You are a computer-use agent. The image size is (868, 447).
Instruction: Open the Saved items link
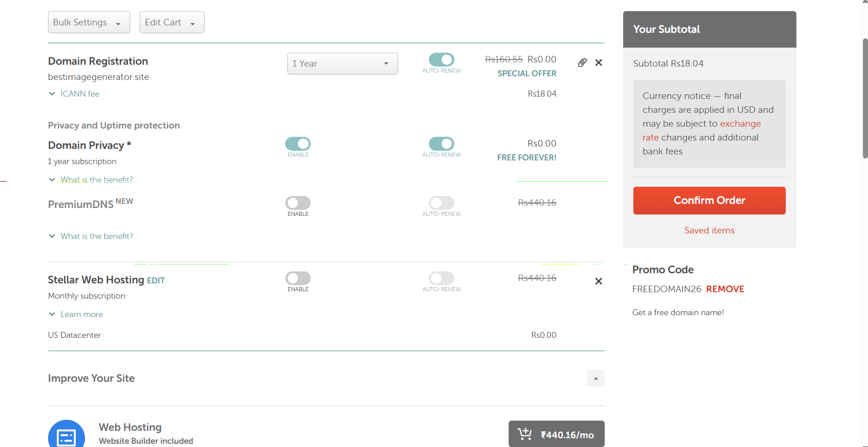coord(709,230)
